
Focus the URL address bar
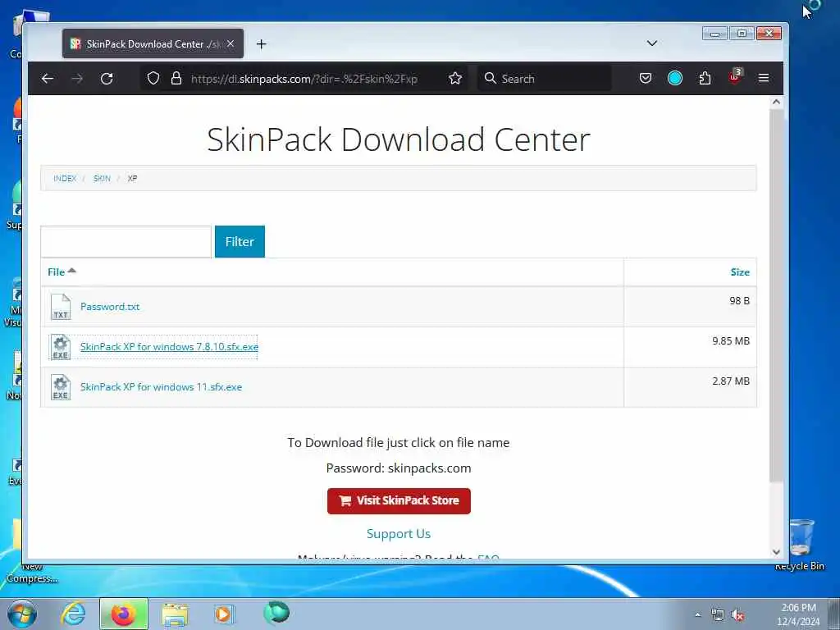[304, 79]
